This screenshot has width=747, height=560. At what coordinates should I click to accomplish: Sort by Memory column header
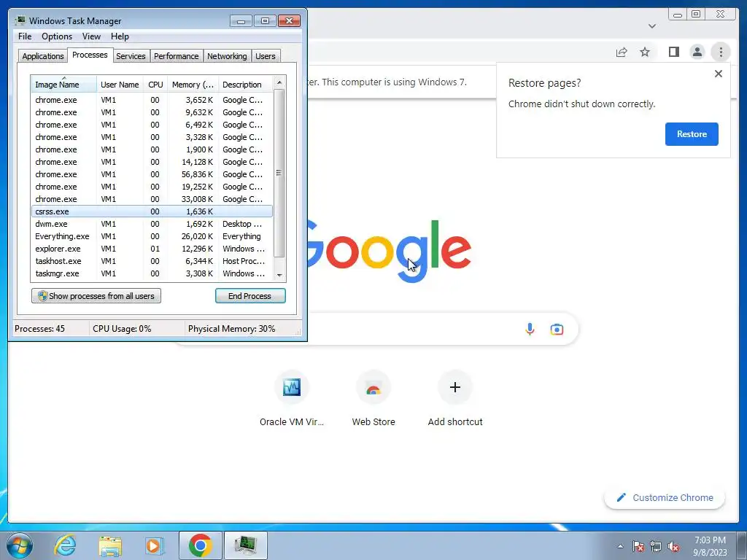193,85
